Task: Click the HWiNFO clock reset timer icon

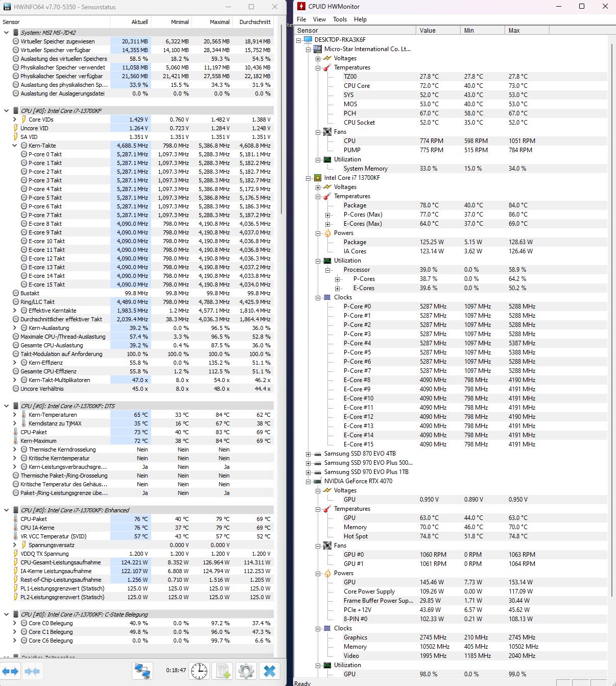Action: coord(199,671)
